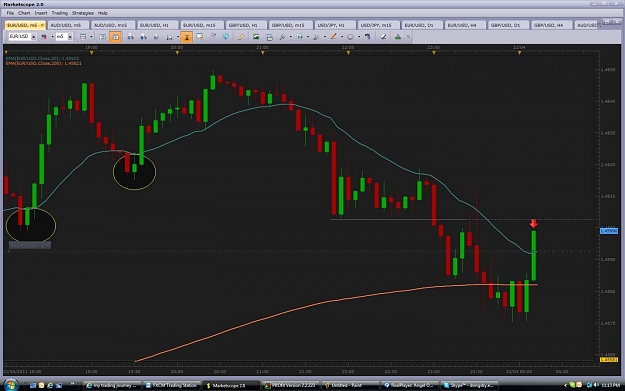Select the eraser tool
This screenshot has width=625, height=391.
click(383, 37)
